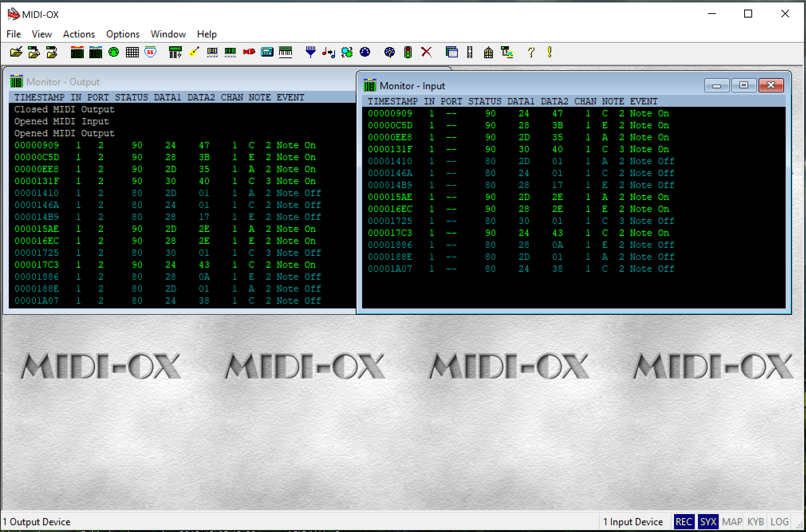Open the View menu

41,34
